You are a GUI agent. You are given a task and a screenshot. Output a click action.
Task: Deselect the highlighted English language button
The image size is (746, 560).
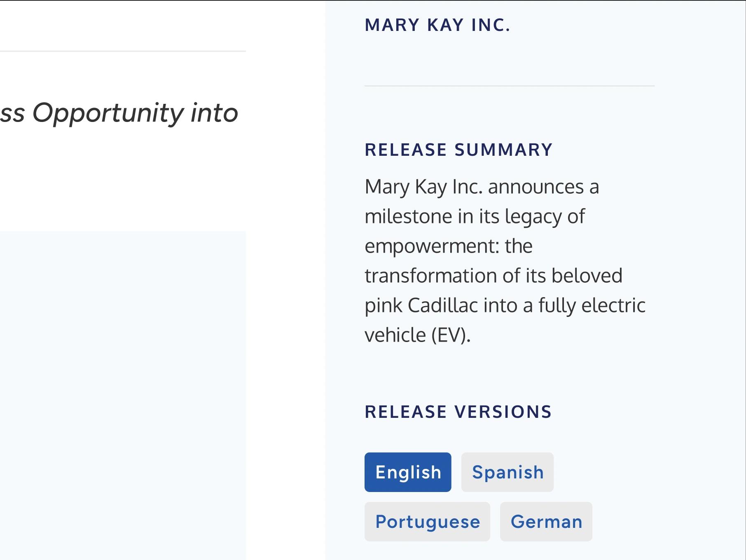point(407,472)
